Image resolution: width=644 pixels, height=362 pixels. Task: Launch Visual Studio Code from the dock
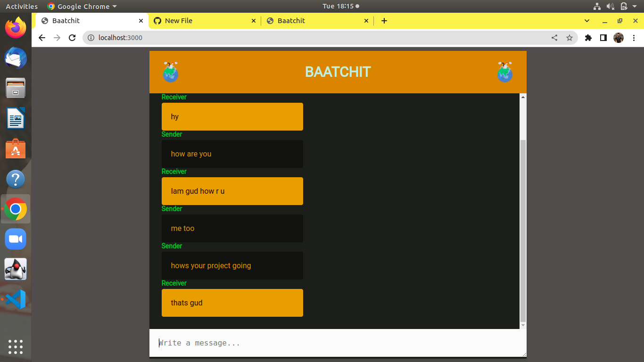(16, 299)
